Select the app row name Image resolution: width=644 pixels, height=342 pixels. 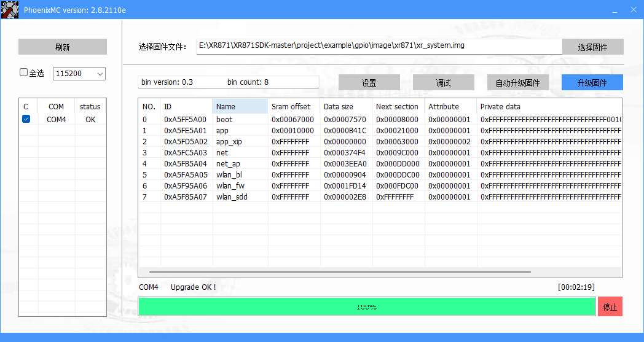(222, 131)
